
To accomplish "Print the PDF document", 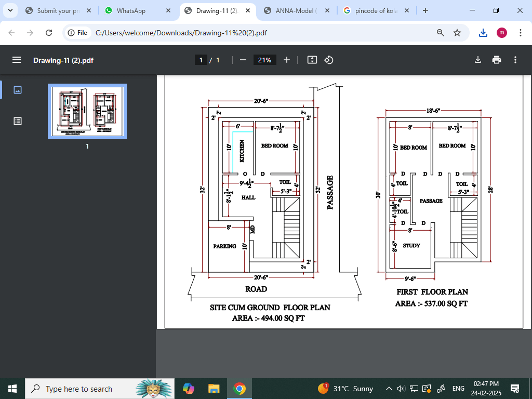I will [497, 60].
